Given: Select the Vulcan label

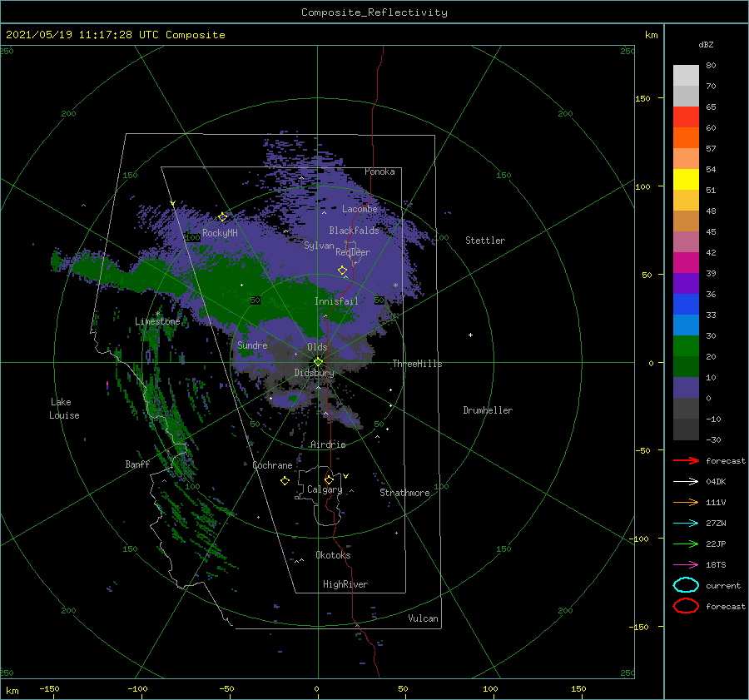Looking at the screenshot, I should point(423,618).
